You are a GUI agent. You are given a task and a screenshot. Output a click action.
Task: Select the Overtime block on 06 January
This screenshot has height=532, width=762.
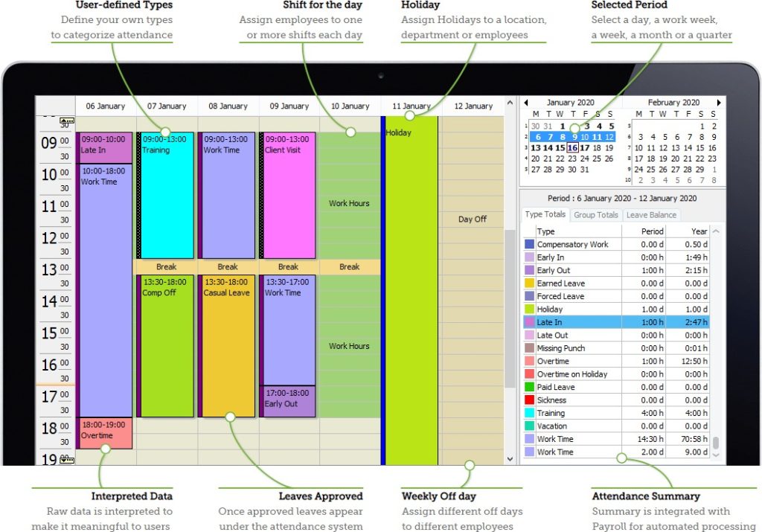(105, 433)
